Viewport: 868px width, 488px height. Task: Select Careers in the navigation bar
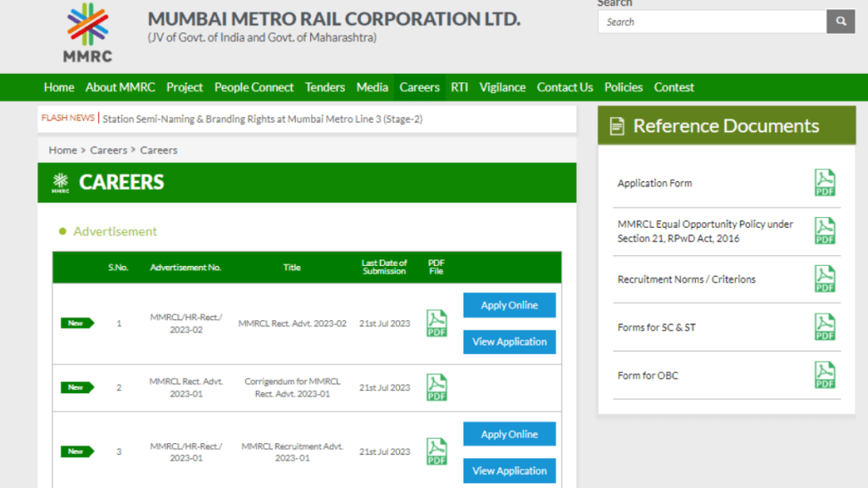(419, 87)
